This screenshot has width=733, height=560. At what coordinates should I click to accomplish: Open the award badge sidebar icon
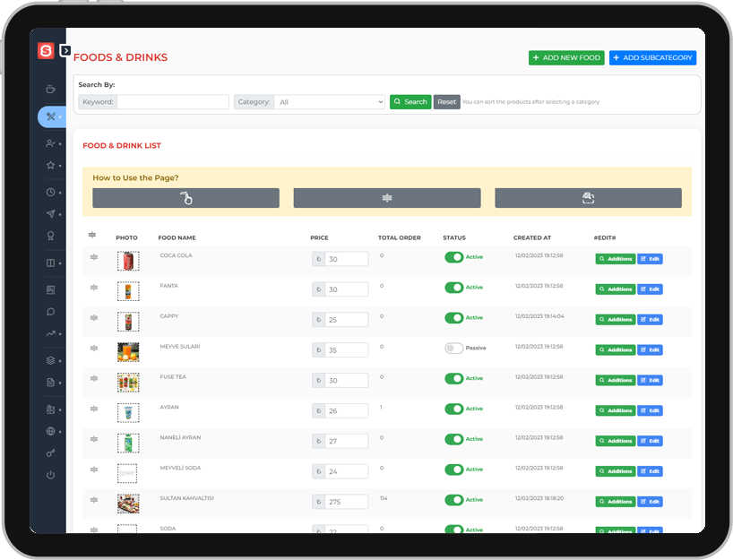coord(51,236)
